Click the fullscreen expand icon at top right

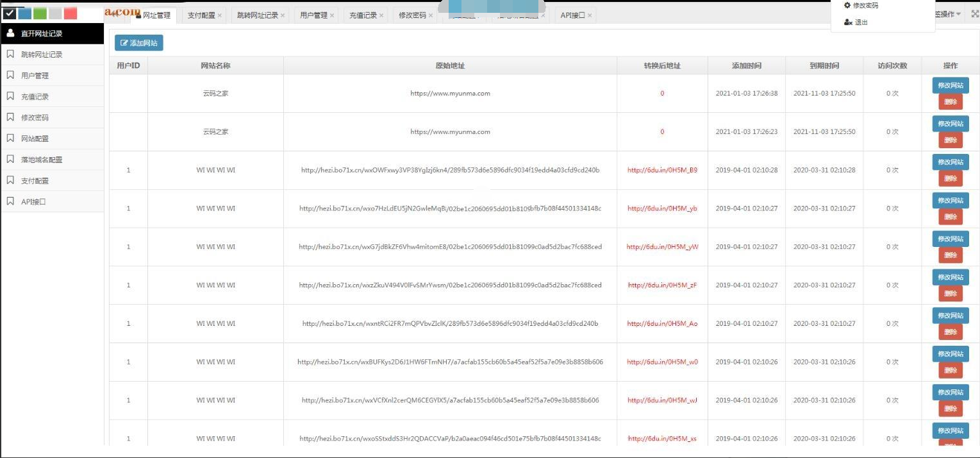pyautogui.click(x=974, y=14)
